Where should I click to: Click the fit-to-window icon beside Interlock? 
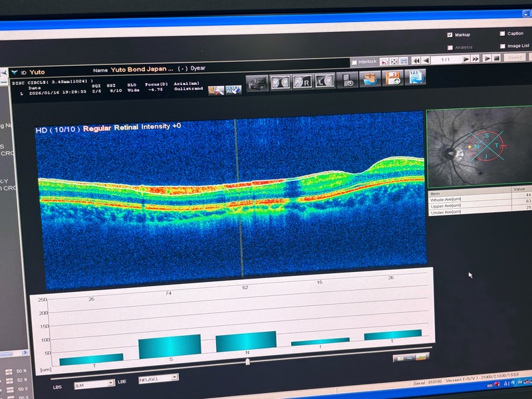click(394, 61)
